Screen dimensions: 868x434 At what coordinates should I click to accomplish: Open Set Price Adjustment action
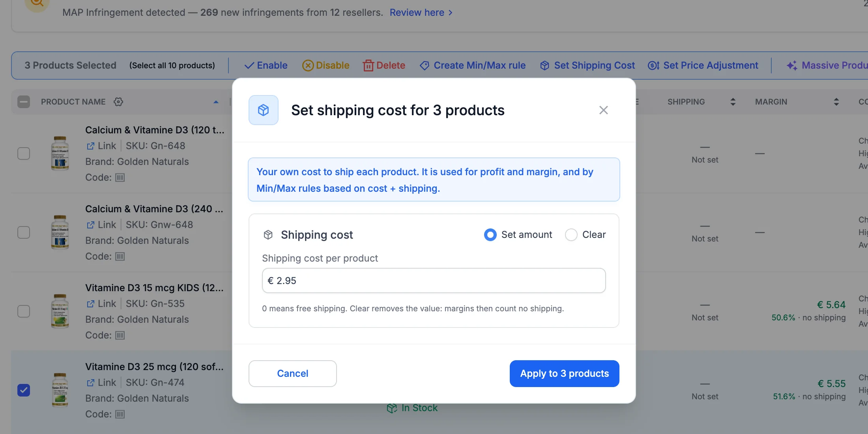point(703,65)
